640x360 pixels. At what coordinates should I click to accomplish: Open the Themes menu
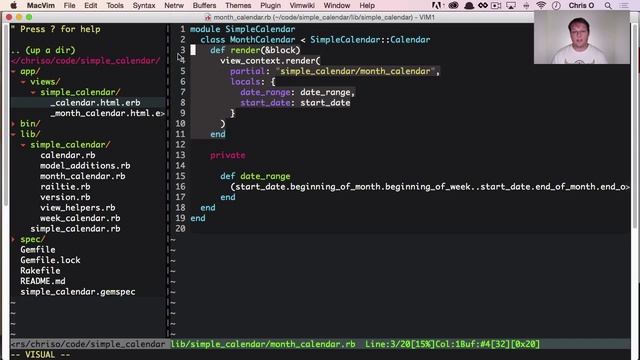coord(238,5)
